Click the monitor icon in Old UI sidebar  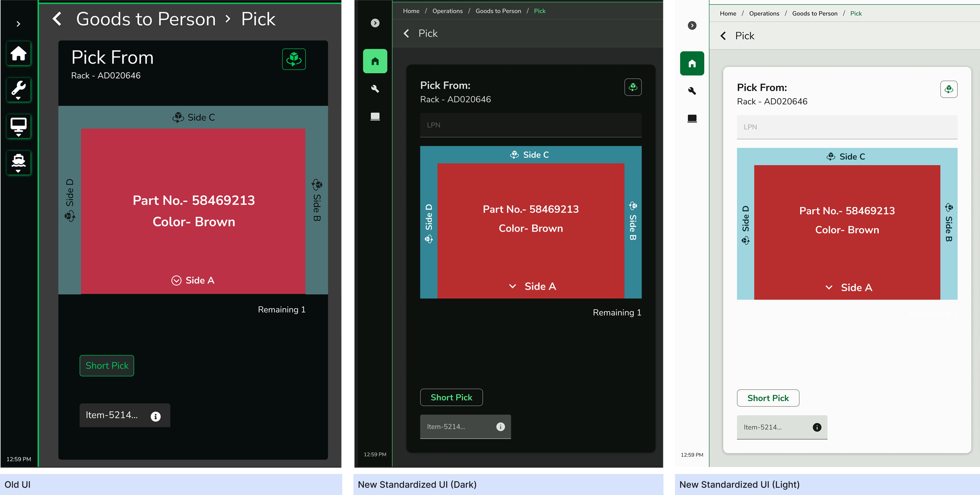click(x=18, y=126)
